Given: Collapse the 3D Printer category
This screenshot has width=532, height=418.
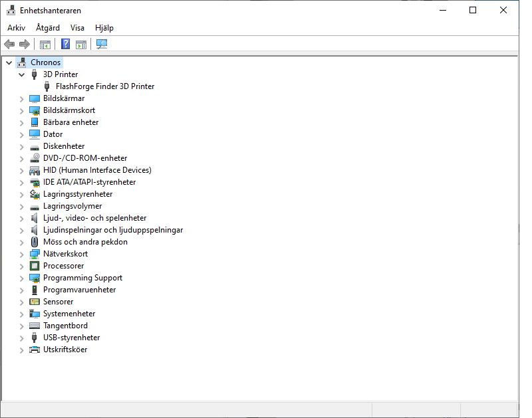Looking at the screenshot, I should (22, 74).
